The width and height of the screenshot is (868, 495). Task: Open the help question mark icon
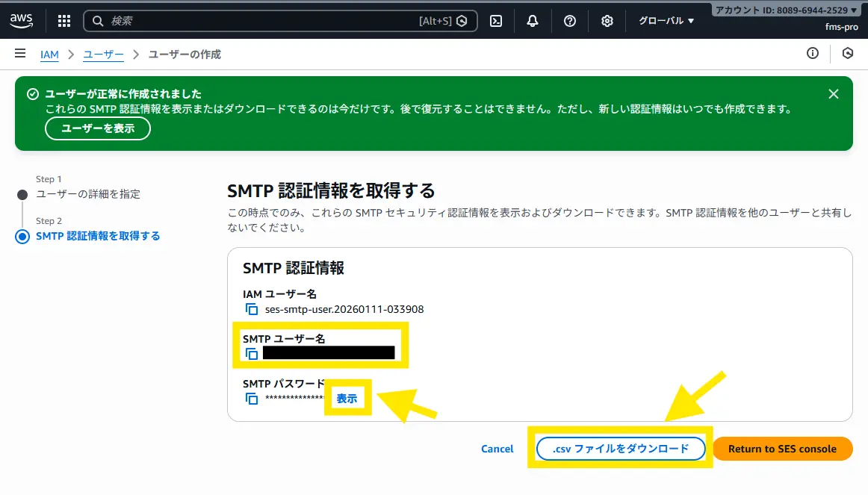(570, 21)
